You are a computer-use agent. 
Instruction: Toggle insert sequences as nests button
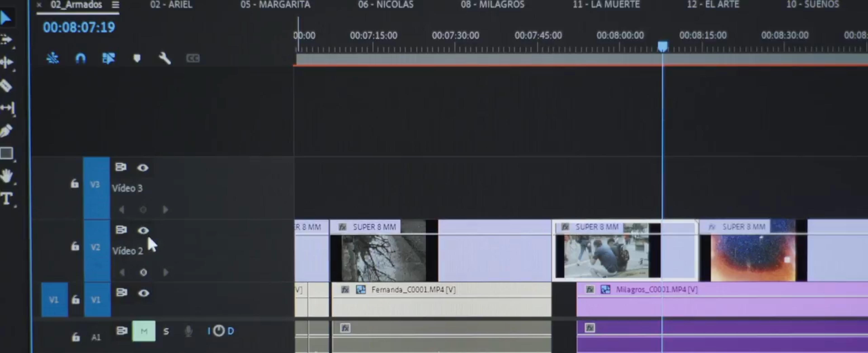pyautogui.click(x=53, y=58)
